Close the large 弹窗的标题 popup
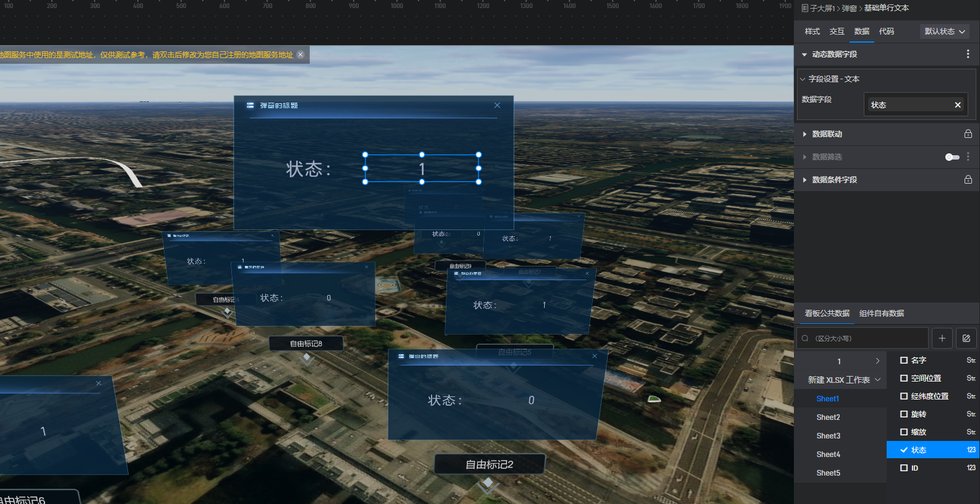Image resolution: width=980 pixels, height=504 pixels. click(x=497, y=105)
